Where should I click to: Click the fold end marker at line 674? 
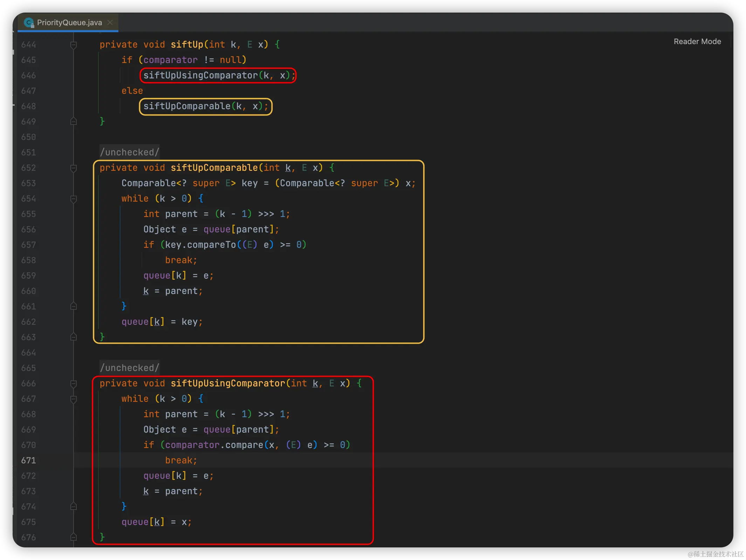click(x=74, y=506)
